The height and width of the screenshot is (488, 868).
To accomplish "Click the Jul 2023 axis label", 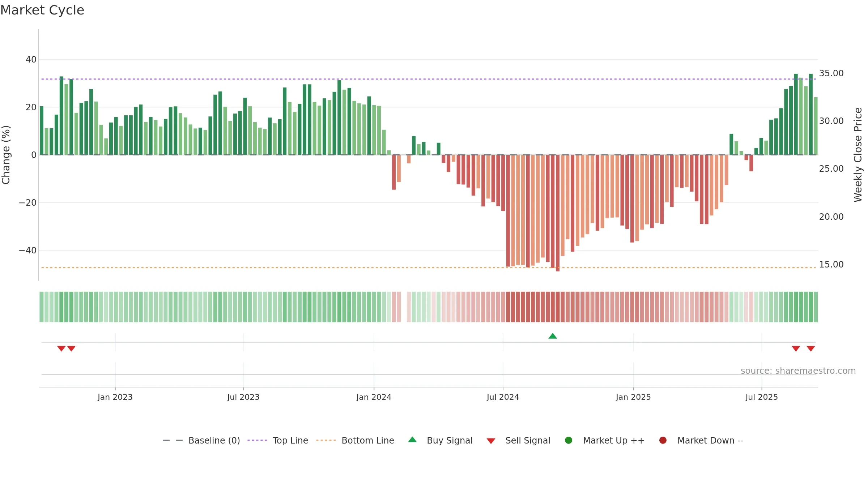I will pos(243,397).
